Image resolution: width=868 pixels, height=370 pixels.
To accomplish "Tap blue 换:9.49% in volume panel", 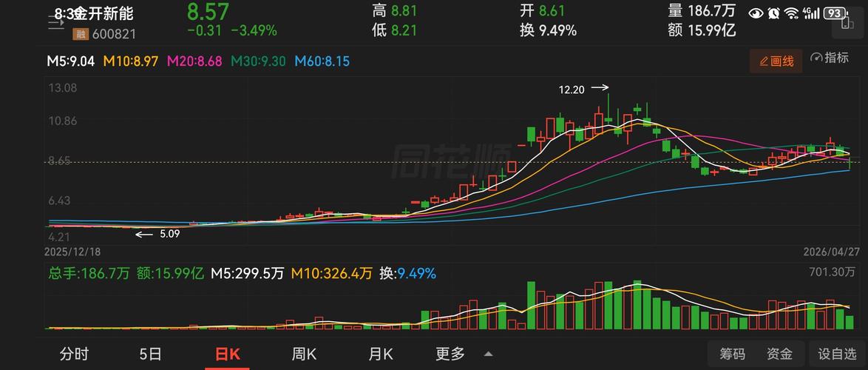I will coord(407,273).
